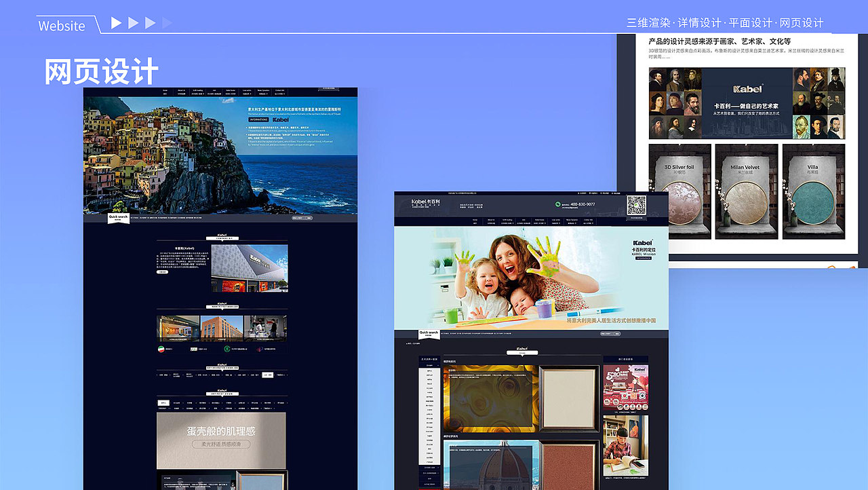Open the boy writing photo in sidebar
Image resolution: width=868 pixels, height=490 pixels.
click(625, 445)
